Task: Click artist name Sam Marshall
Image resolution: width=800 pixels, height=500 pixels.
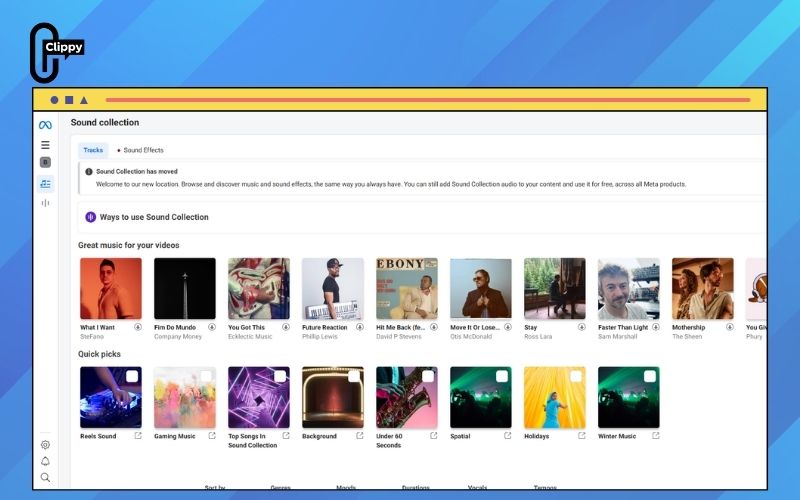Action: pyautogui.click(x=617, y=337)
